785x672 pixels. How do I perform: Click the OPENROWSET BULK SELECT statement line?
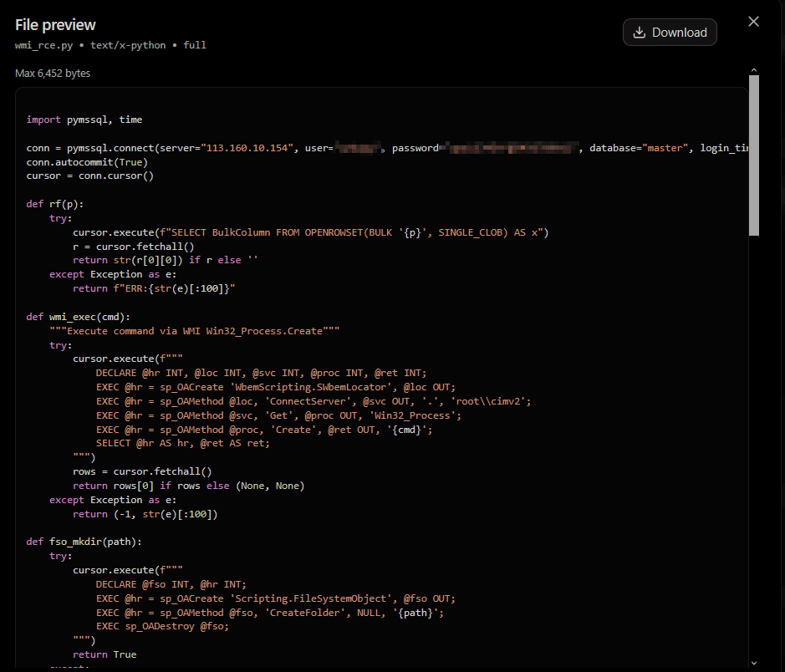[311, 232]
